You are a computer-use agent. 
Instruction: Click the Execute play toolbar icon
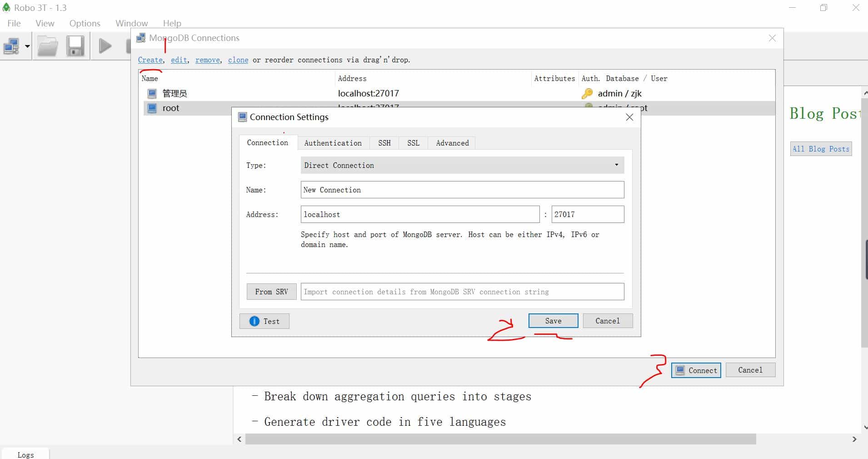pos(105,46)
